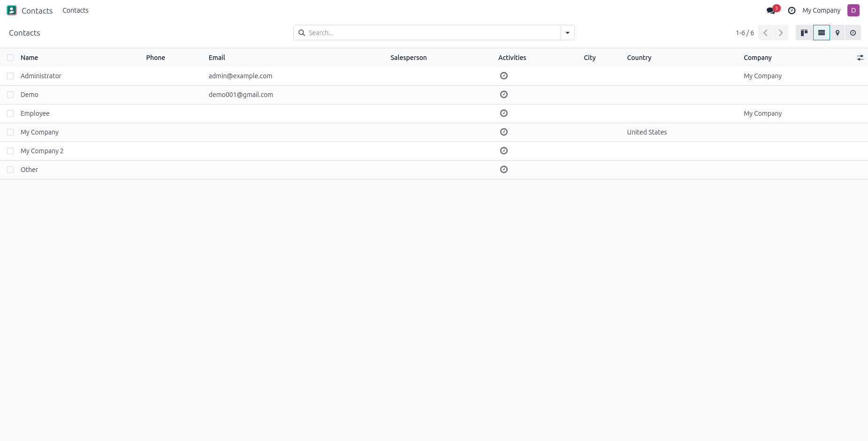Open the activities clock in top bar
Screen dimensions: 868x441
click(x=792, y=10)
